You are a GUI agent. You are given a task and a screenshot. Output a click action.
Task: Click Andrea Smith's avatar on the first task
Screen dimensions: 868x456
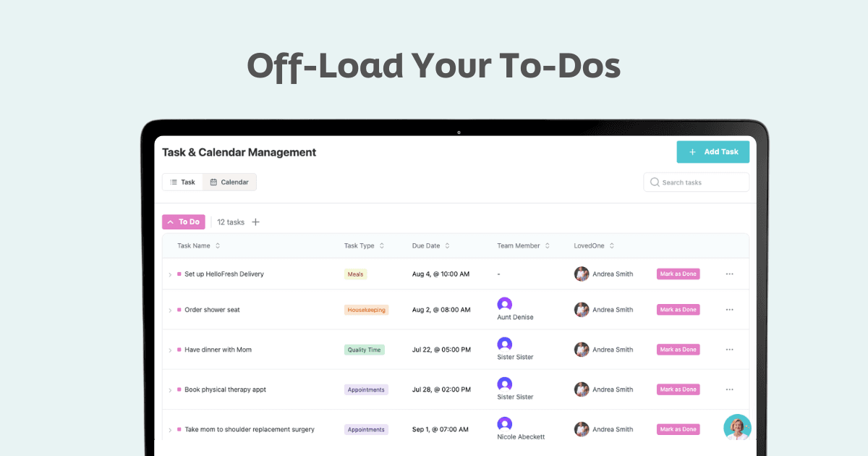tap(582, 274)
